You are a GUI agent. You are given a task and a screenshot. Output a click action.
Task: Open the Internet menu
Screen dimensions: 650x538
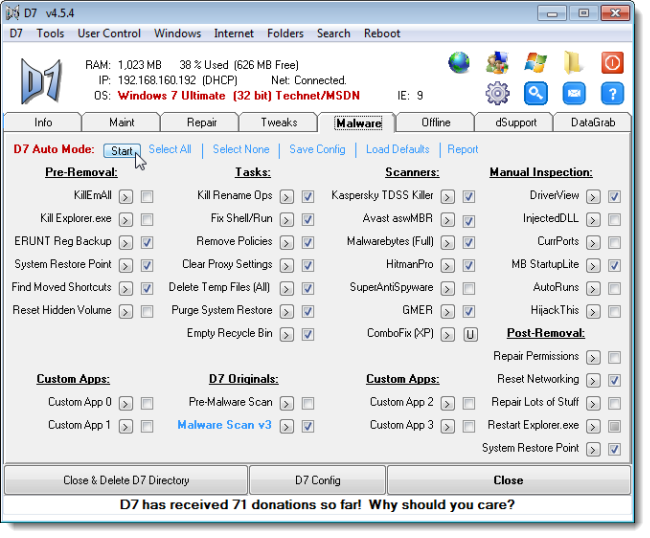tap(233, 33)
